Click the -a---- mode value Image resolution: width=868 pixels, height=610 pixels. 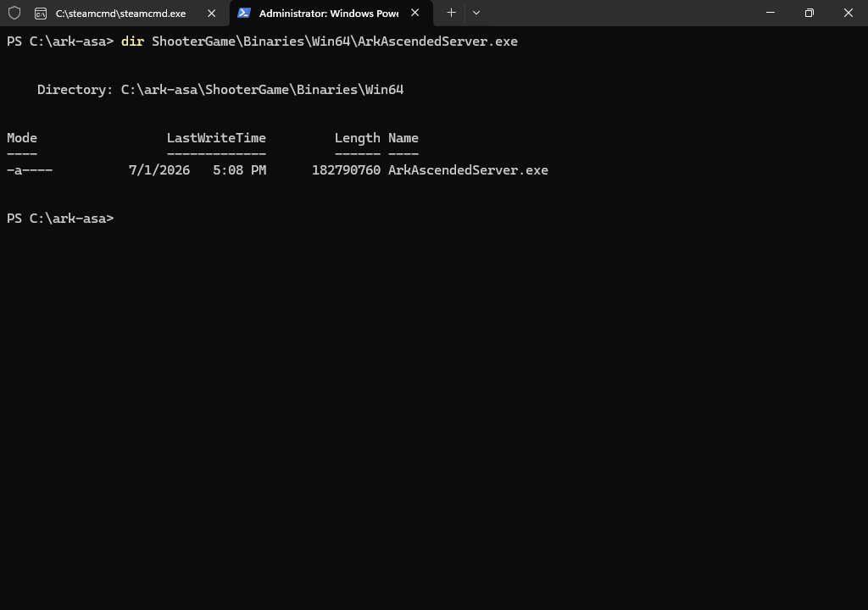(x=30, y=170)
